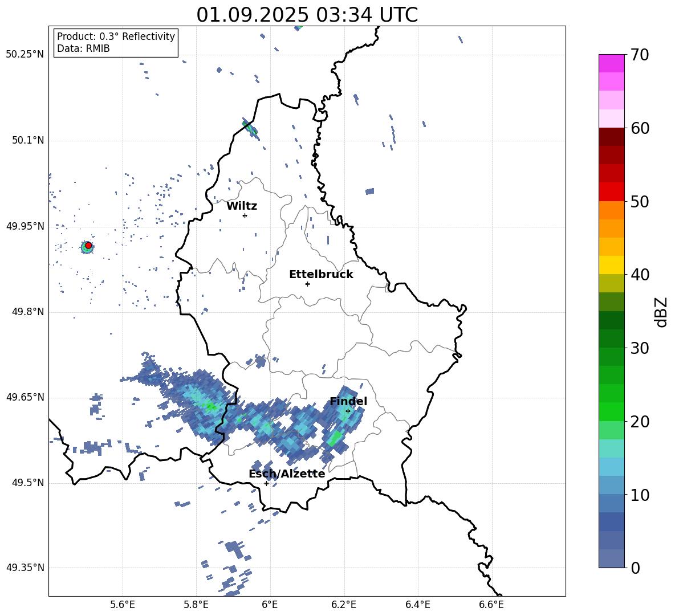Image resolution: width=675 pixels, height=616 pixels.
Task: Click the 6.2°E longitude label
Action: pos(344,605)
